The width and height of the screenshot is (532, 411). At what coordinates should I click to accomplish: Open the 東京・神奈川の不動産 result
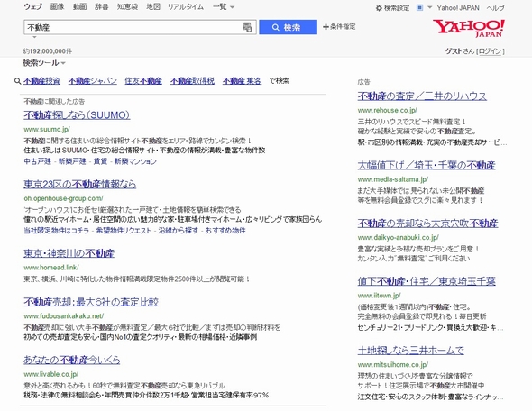click(69, 253)
